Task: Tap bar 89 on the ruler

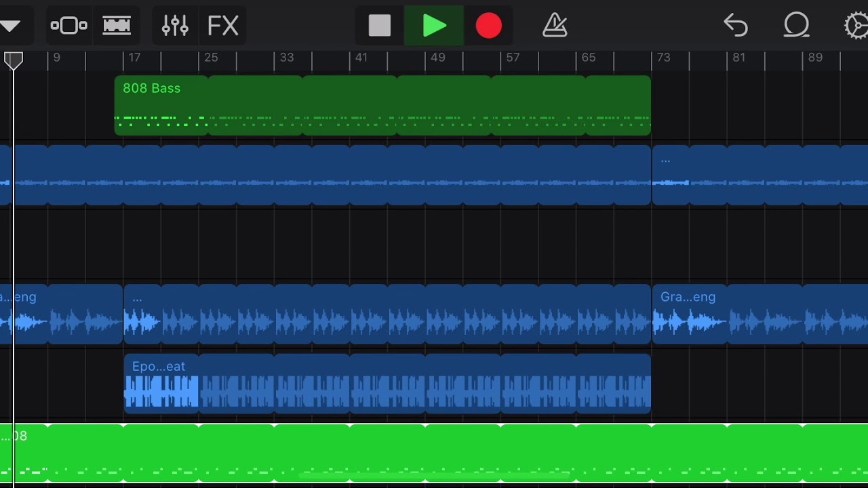Action: coord(816,58)
